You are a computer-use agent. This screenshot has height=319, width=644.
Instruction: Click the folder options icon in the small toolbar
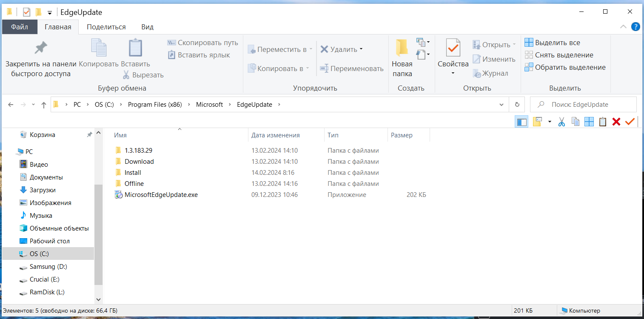(x=537, y=122)
